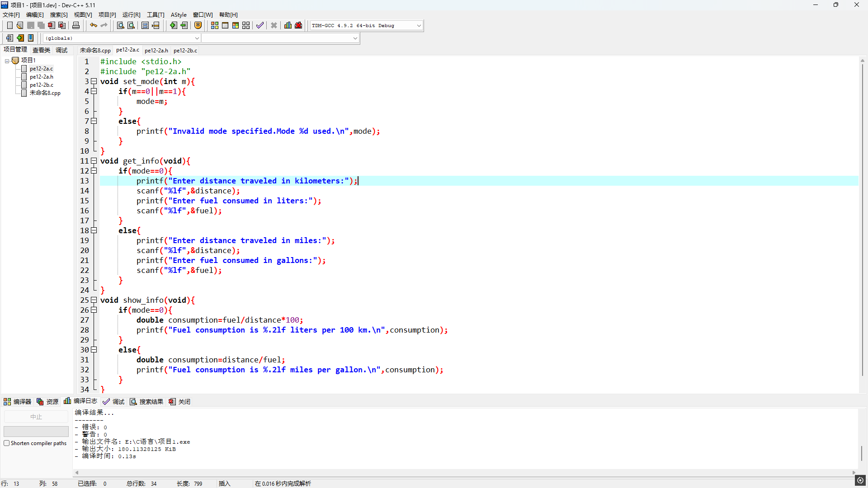
Task: Click the Undo arrow icon
Action: [x=94, y=26]
